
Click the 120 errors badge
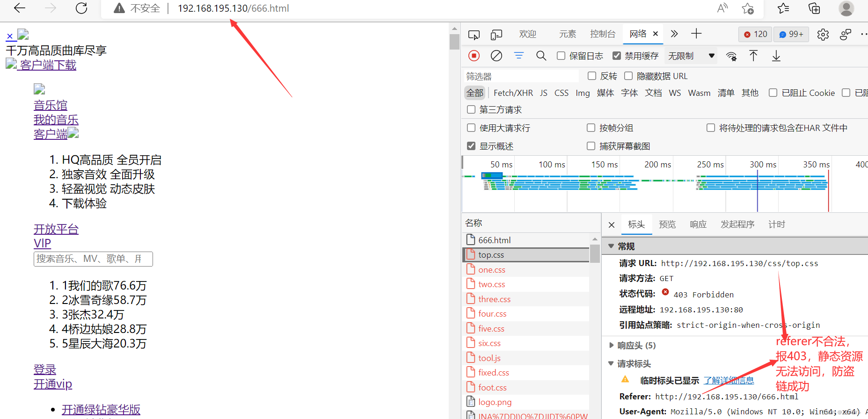tap(755, 34)
